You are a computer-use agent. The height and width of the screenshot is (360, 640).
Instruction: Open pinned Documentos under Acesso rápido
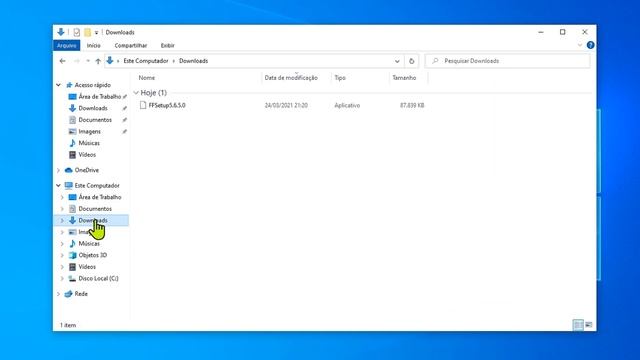coord(95,120)
